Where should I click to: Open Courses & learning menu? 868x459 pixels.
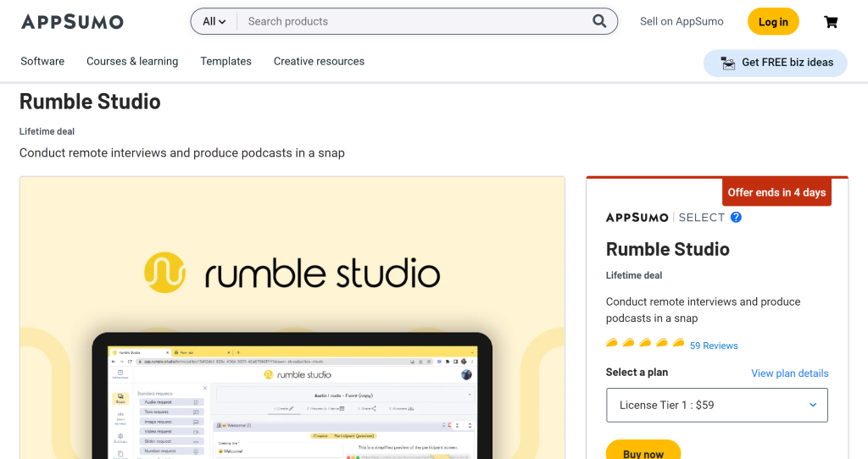pyautogui.click(x=132, y=61)
